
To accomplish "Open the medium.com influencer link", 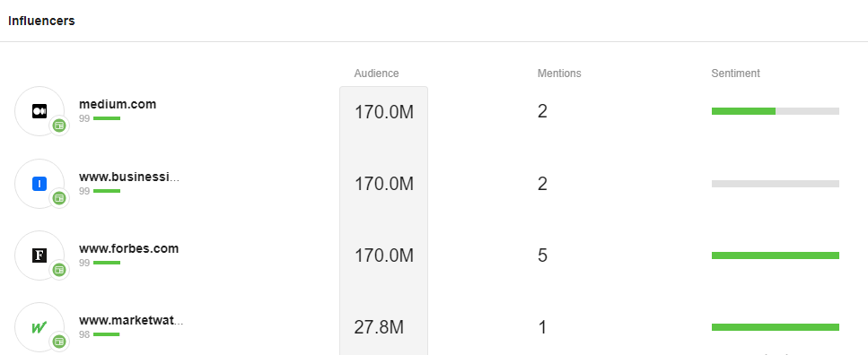I will (118, 104).
